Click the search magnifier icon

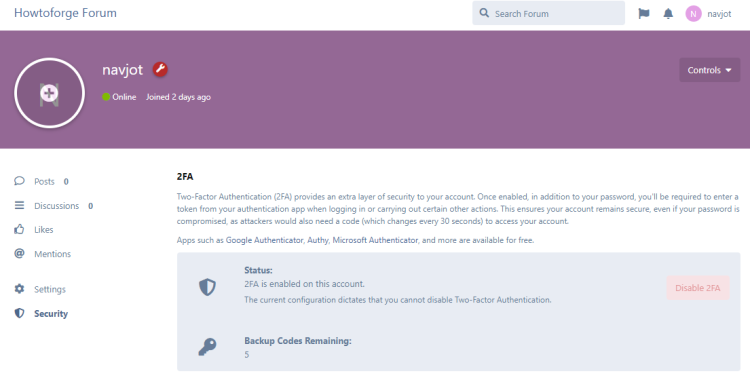(x=484, y=13)
